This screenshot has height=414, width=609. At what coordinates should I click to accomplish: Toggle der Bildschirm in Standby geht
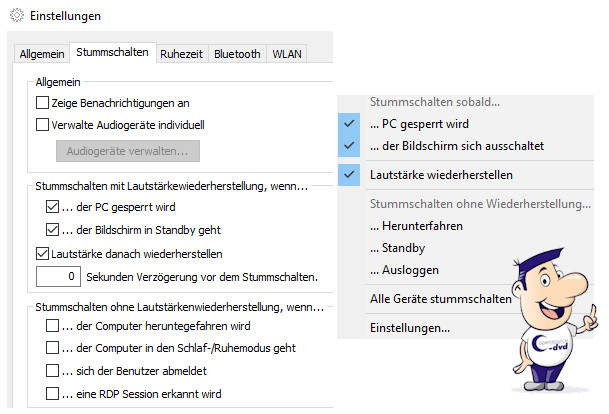click(x=53, y=230)
